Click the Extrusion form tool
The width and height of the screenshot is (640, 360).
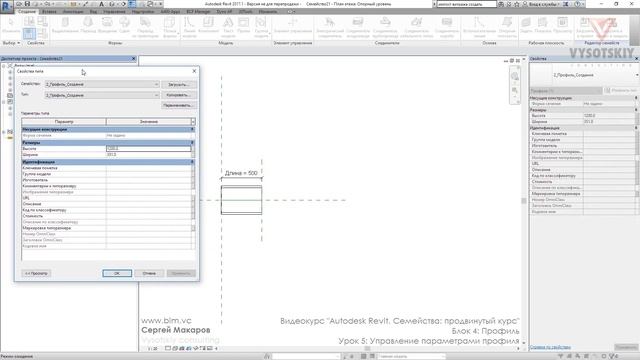click(x=66, y=25)
